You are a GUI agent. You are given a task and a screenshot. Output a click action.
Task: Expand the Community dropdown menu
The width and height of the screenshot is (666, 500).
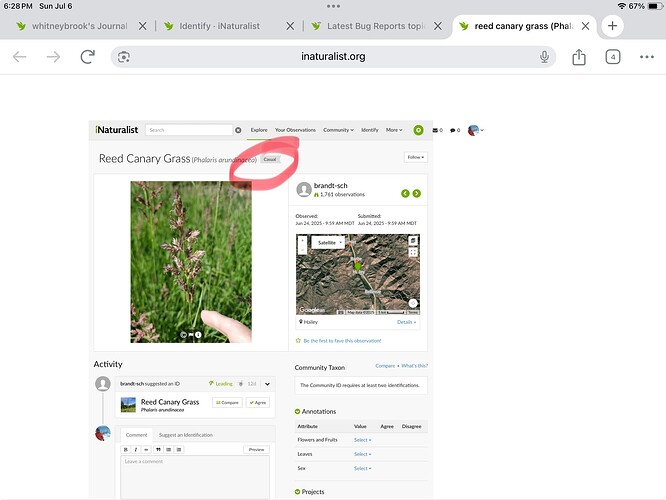(x=338, y=130)
